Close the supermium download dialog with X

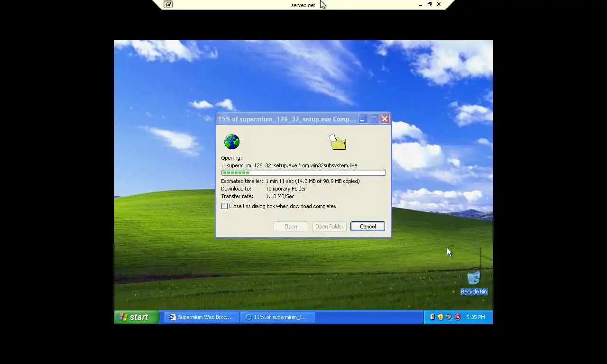(385, 119)
